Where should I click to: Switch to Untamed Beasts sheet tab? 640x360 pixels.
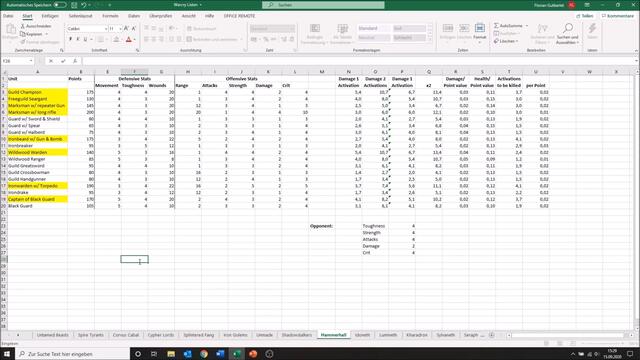pyautogui.click(x=52, y=335)
